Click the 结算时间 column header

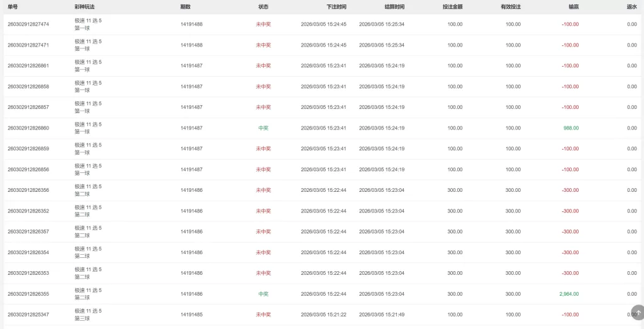(x=394, y=7)
